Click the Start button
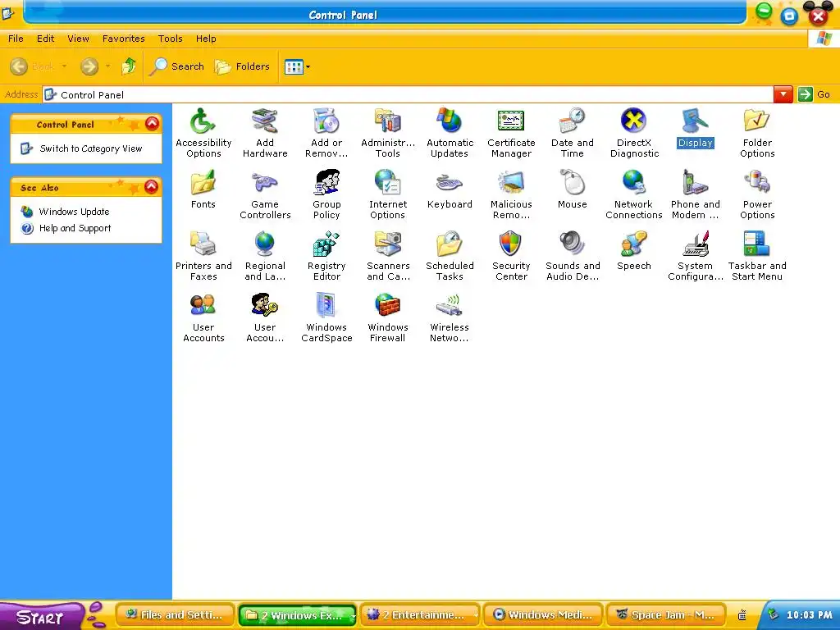 (x=41, y=617)
